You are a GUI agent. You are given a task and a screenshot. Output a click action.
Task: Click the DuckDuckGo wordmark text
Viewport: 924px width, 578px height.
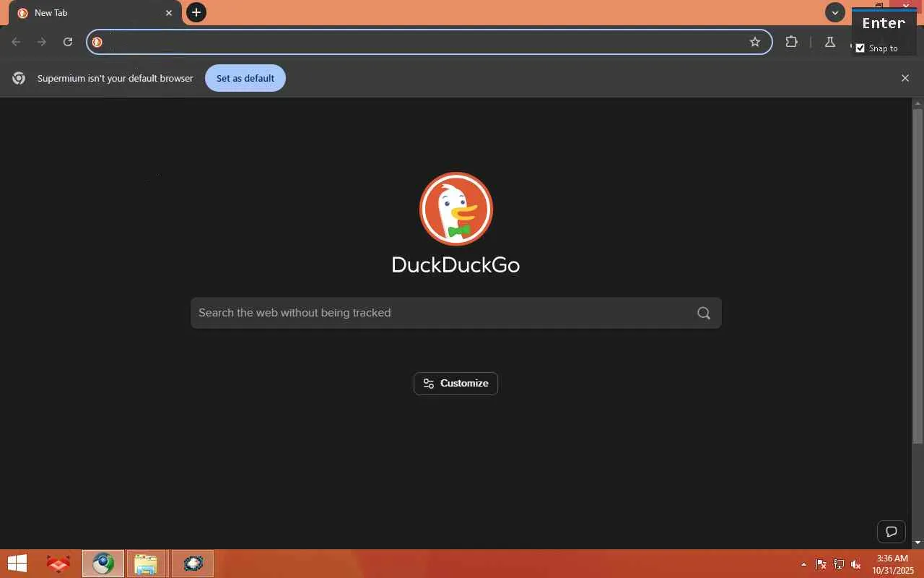pyautogui.click(x=456, y=264)
